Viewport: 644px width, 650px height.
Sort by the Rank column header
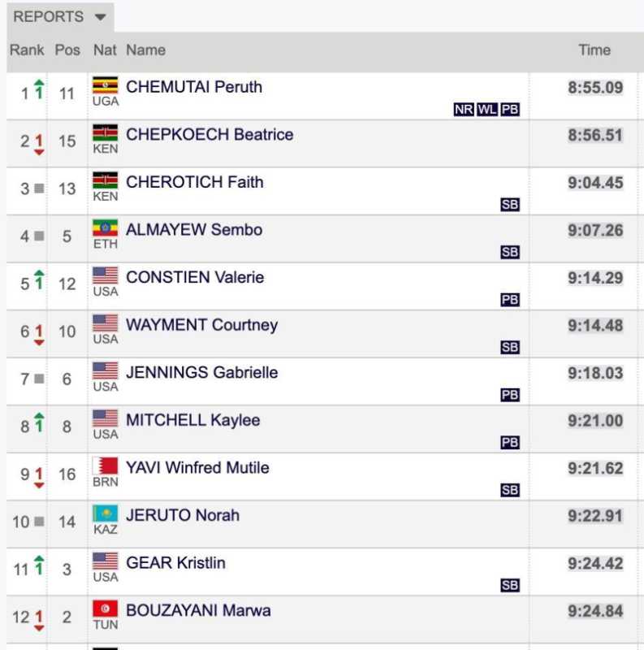(x=27, y=50)
